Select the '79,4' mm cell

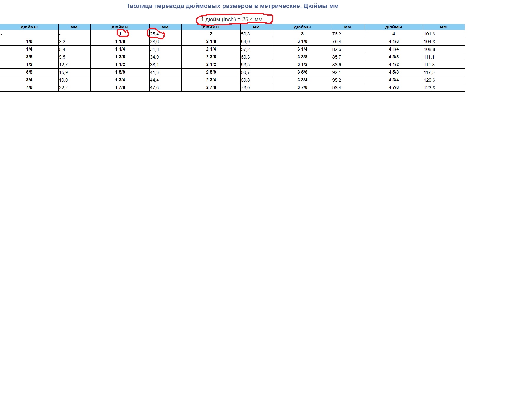click(x=348, y=41)
